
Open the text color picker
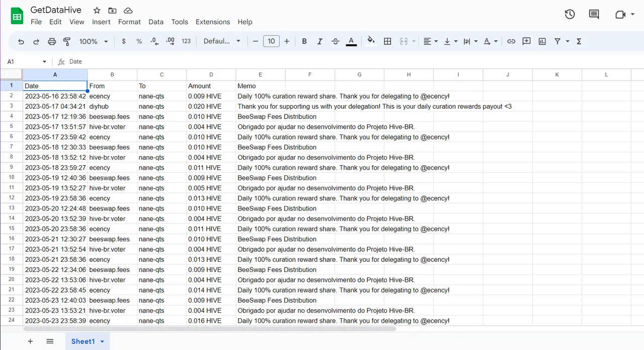[x=351, y=41]
